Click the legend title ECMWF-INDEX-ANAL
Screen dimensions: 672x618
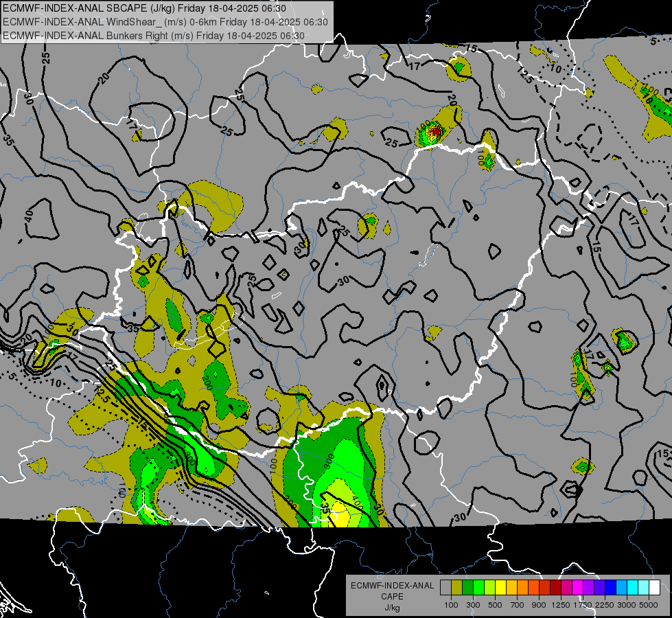coord(392,586)
